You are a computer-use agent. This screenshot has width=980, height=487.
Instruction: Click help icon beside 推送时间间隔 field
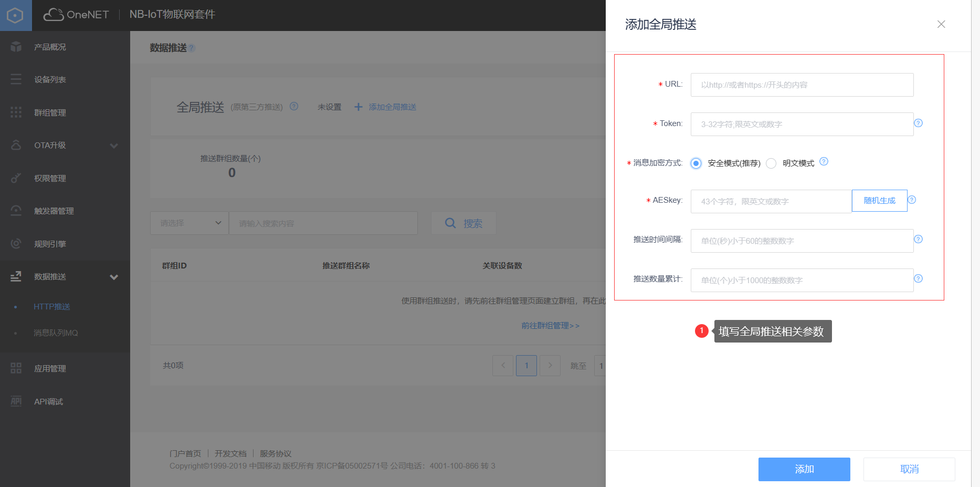(x=918, y=239)
